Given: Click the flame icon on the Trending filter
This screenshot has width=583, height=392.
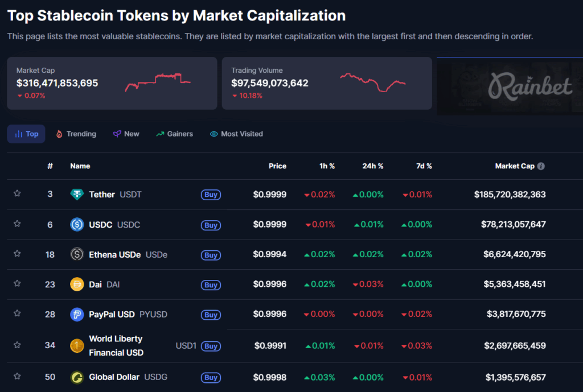Looking at the screenshot, I should (x=60, y=134).
